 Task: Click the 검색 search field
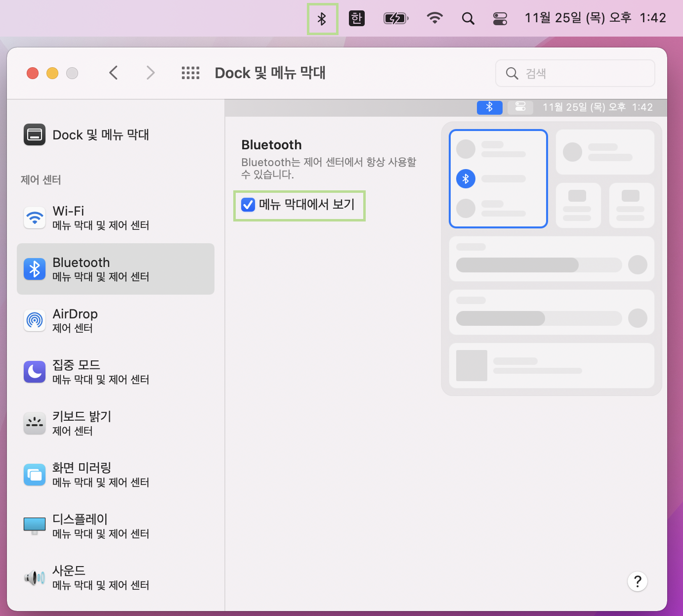tap(575, 73)
